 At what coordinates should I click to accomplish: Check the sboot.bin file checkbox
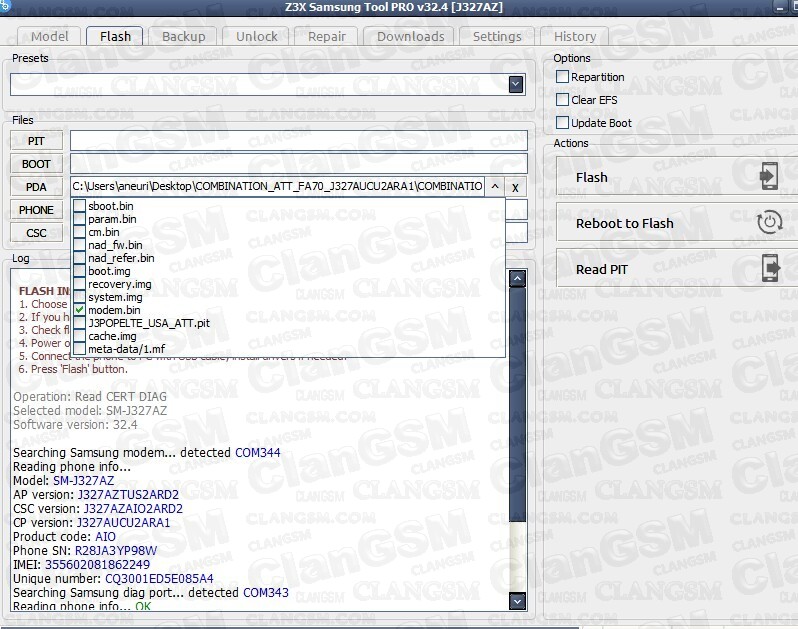click(79, 206)
